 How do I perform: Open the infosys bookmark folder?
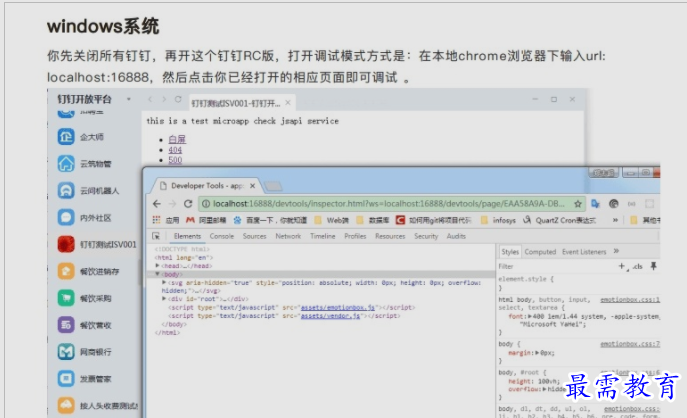(x=498, y=220)
